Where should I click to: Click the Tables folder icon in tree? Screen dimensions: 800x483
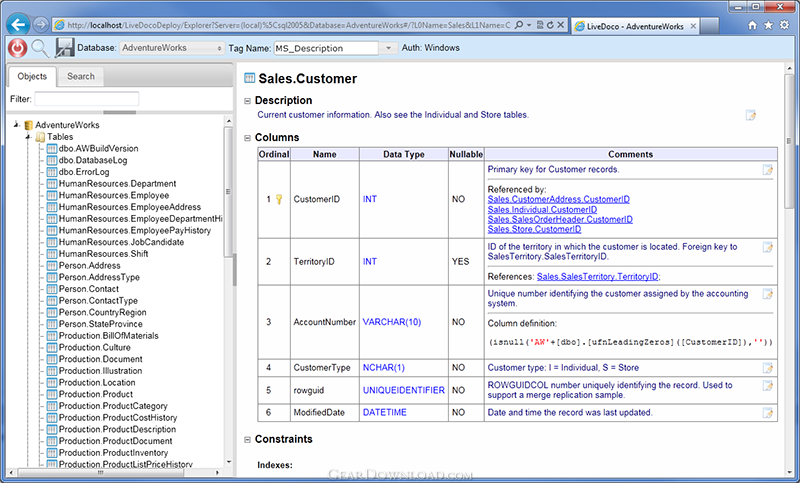[40, 137]
